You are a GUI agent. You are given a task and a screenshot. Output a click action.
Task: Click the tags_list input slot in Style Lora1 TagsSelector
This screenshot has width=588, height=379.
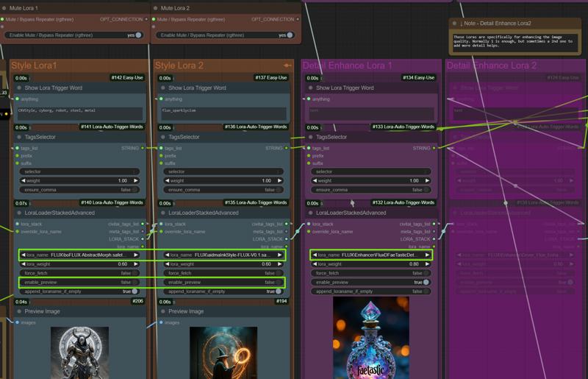[x=17, y=149]
